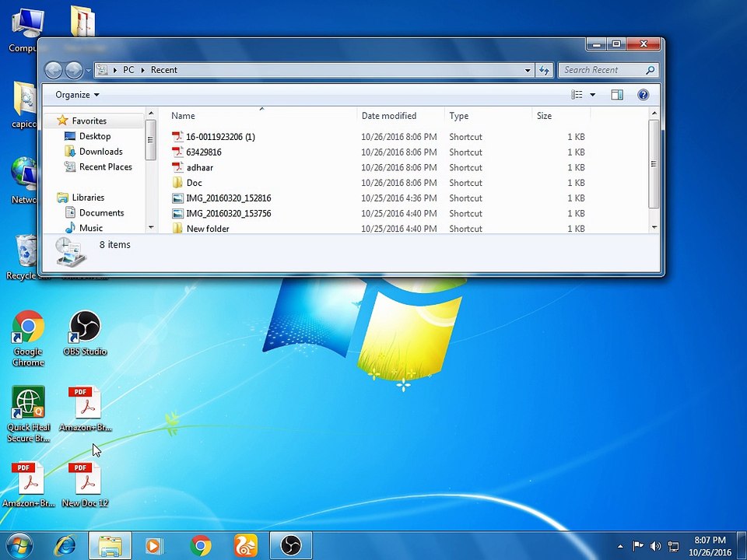Screen dimensions: 747x560
Task: Click the address bar folder icon
Action: tap(102, 70)
